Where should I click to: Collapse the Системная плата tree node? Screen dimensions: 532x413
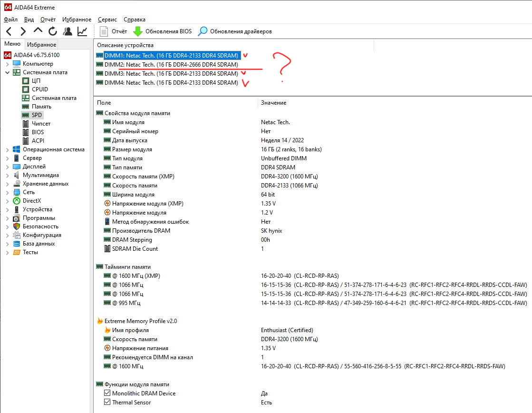point(8,72)
